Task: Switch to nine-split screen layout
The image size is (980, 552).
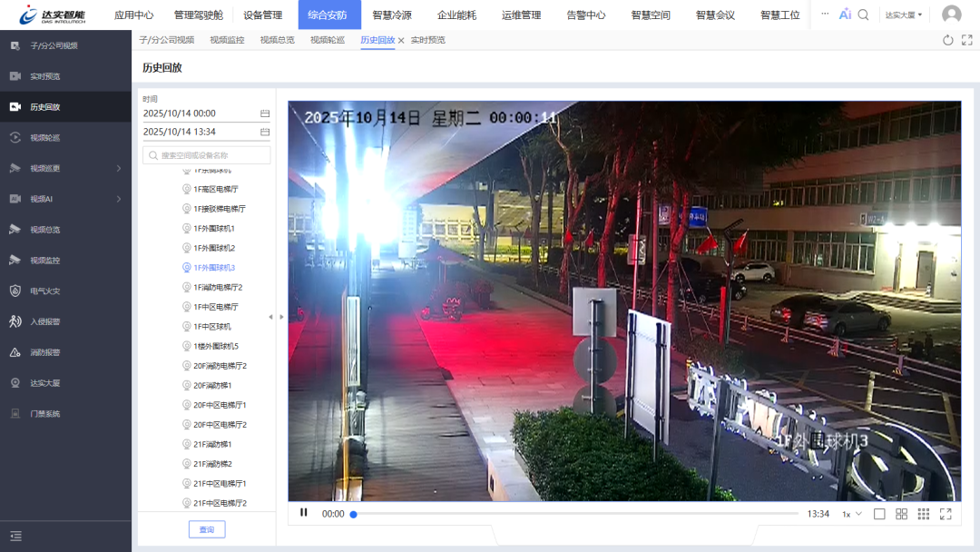Action: [924, 514]
